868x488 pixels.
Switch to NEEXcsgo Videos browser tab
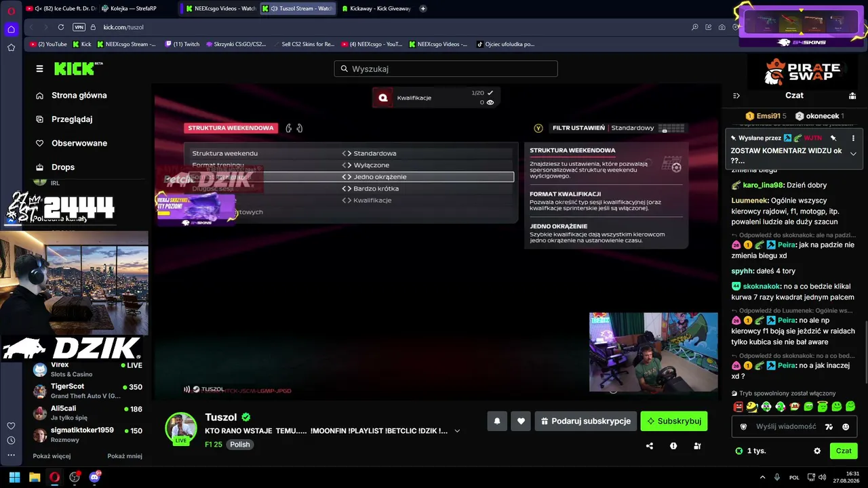[x=220, y=9]
